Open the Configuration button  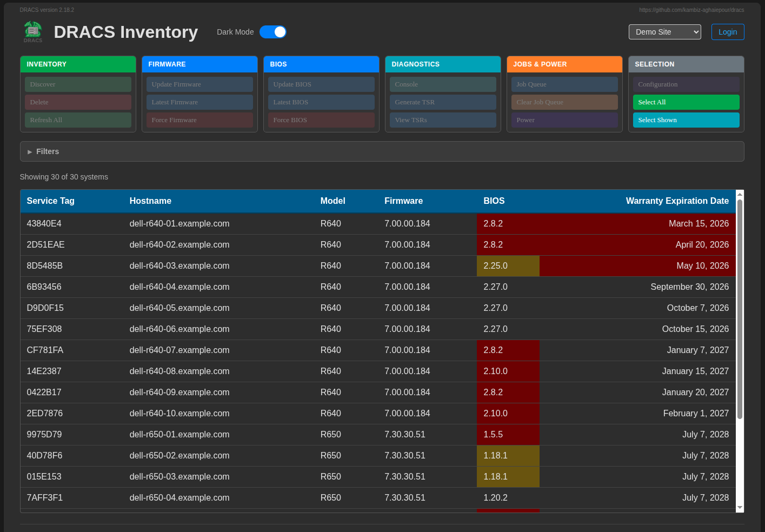coord(686,84)
